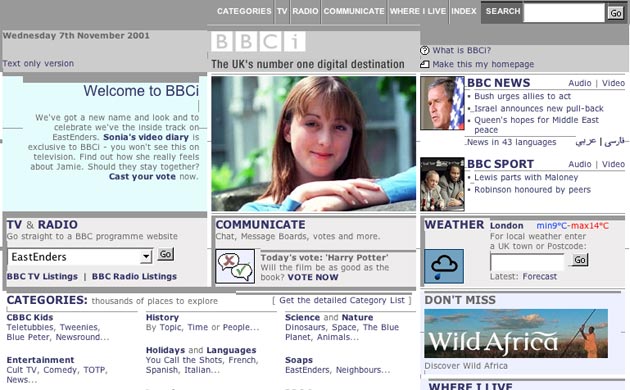Click the weather Go button
Image resolution: width=630 pixels, height=390 pixels.
(580, 260)
